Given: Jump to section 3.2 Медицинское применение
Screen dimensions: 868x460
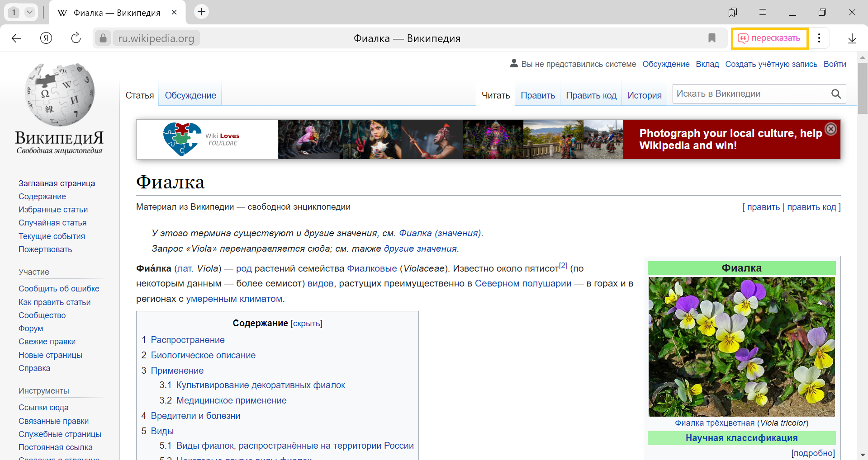Looking at the screenshot, I should 231,400.
